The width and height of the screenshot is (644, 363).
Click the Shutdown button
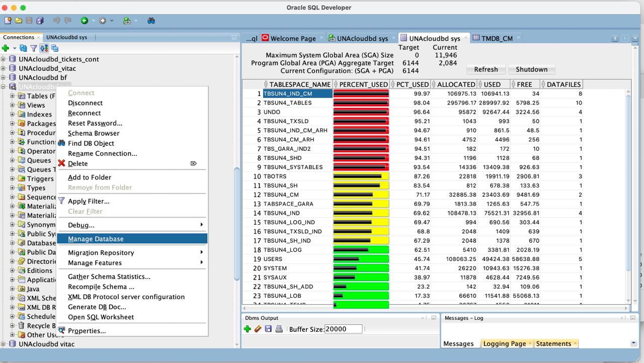tap(531, 69)
